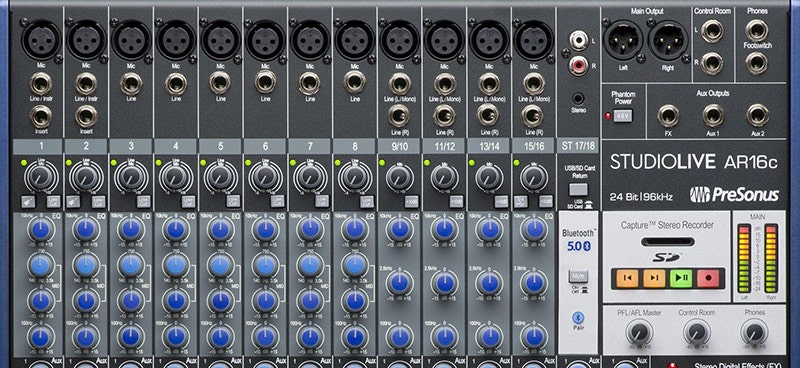The height and width of the screenshot is (368, 800).
Task: Click the Stereo mini-jack input
Action: (x=578, y=98)
